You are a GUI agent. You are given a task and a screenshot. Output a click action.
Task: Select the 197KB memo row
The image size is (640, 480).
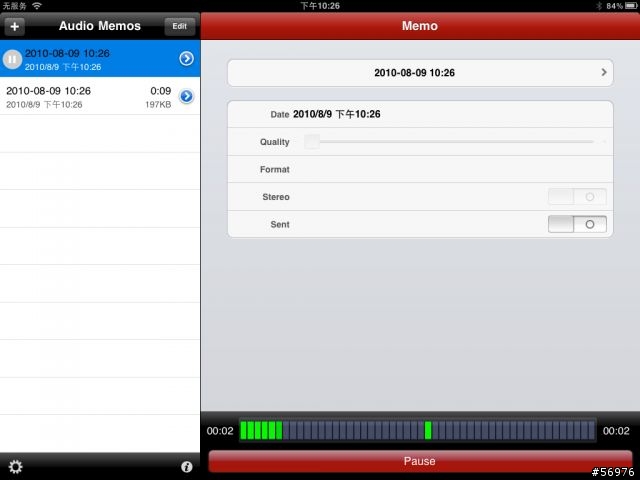point(100,96)
